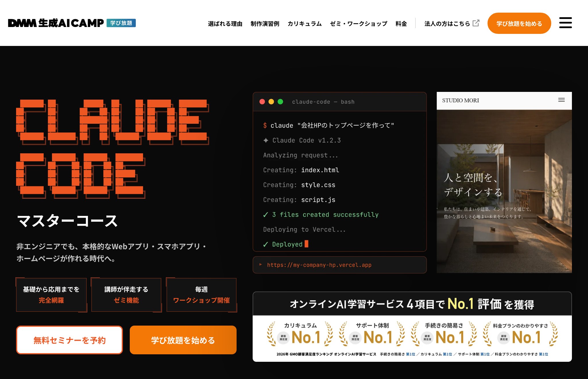
Task: Click the 料金プランのわかりやすさ No.1 badge
Action: coord(520,334)
